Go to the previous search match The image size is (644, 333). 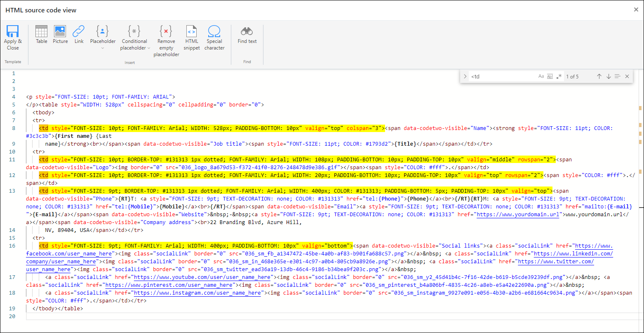click(599, 76)
